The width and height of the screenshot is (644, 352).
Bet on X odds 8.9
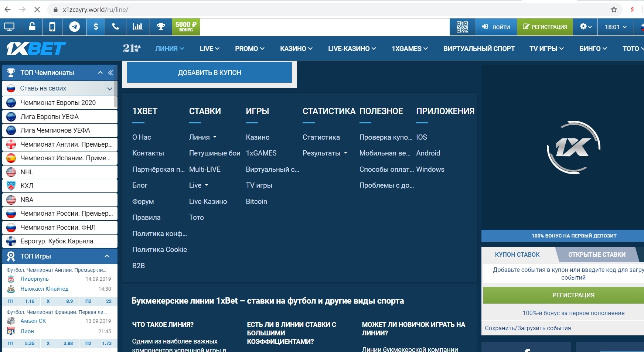pyautogui.click(x=60, y=301)
